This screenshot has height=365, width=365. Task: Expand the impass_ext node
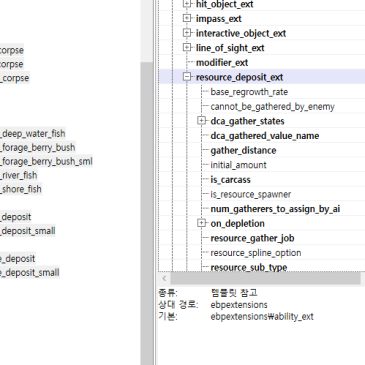tap(187, 18)
